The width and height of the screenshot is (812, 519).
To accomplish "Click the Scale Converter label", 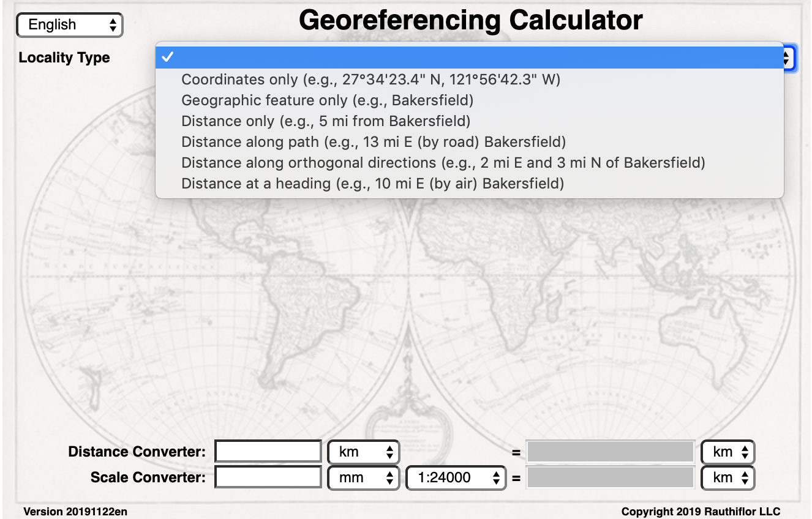I will click(148, 477).
